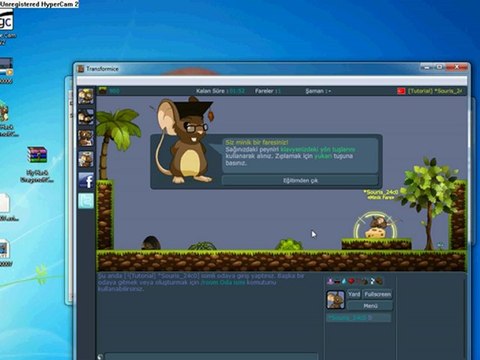Click the Kalan Süre timer text
This screenshot has width=480, height=360.
(220, 91)
